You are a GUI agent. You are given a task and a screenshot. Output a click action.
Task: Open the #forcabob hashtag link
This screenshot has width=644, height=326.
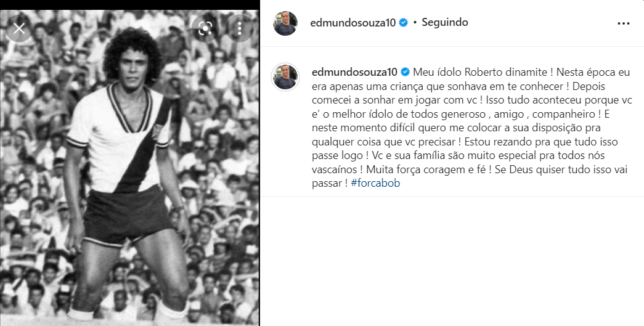(375, 183)
